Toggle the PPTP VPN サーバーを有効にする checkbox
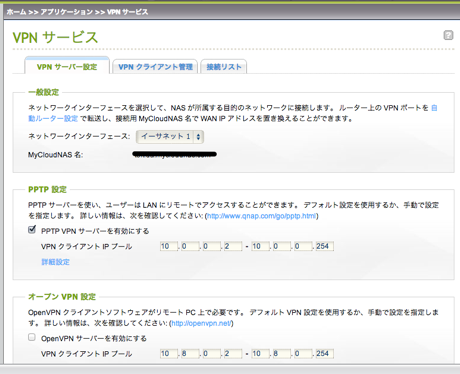460x374 pixels. [x=32, y=230]
